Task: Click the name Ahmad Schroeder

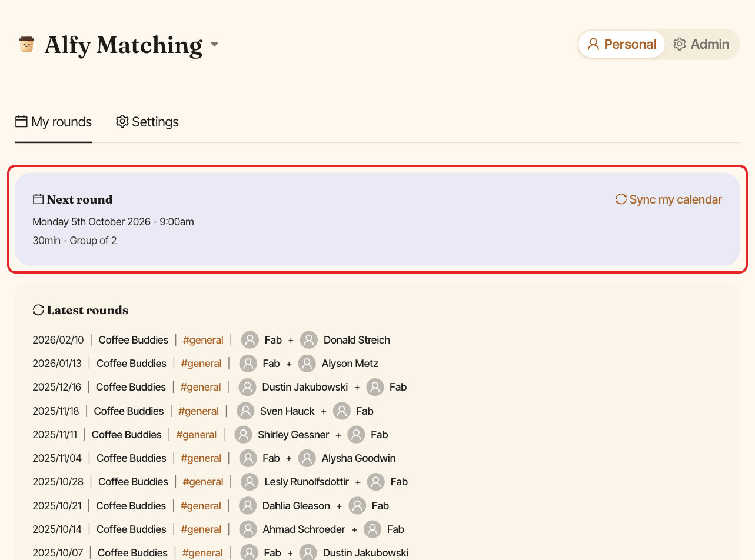Action: point(304,529)
